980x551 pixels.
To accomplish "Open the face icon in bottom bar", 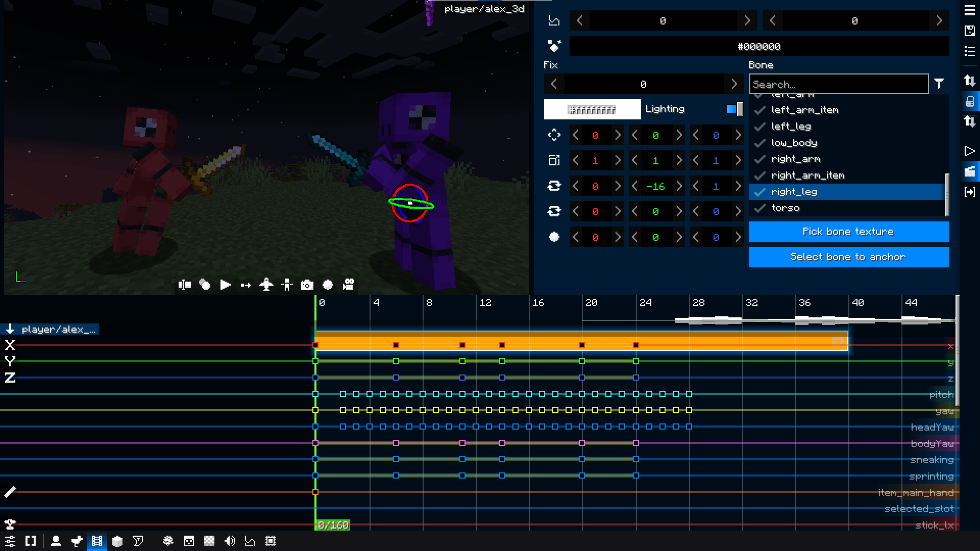I will [189, 541].
